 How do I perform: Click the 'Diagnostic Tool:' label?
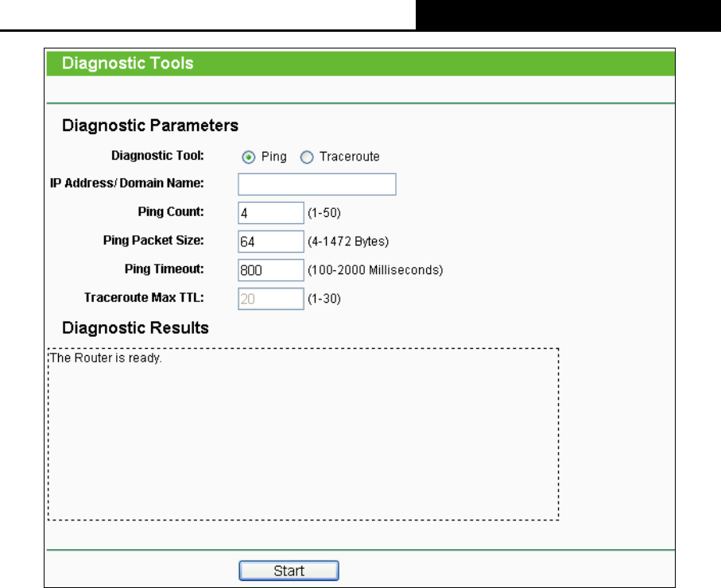pyautogui.click(x=157, y=156)
